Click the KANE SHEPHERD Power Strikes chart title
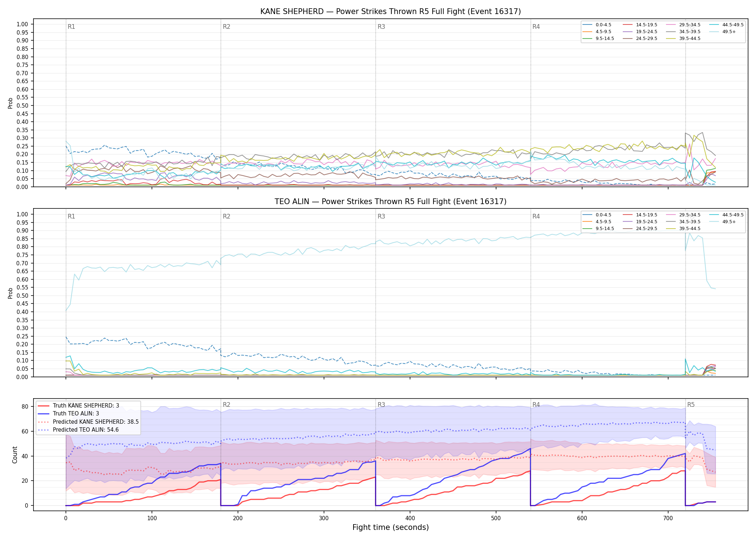 391,12
